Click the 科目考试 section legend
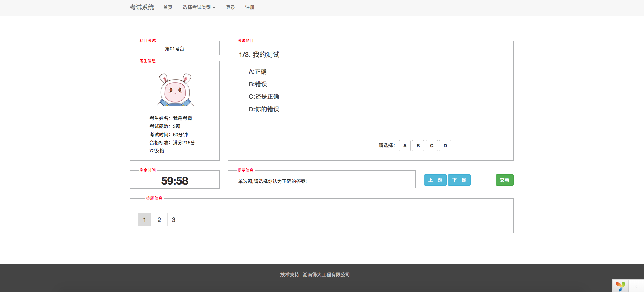The image size is (644, 292). tap(147, 41)
